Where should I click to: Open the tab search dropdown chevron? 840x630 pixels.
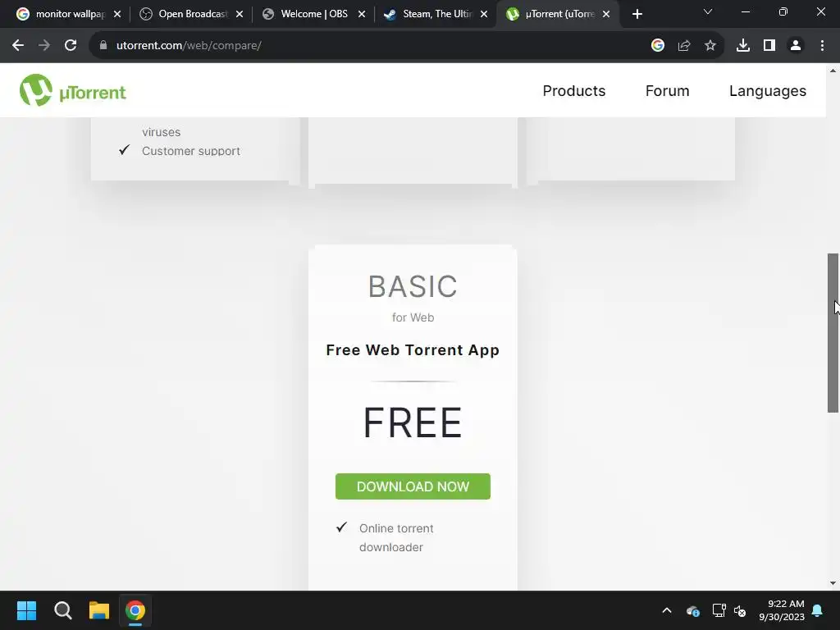pos(708,11)
